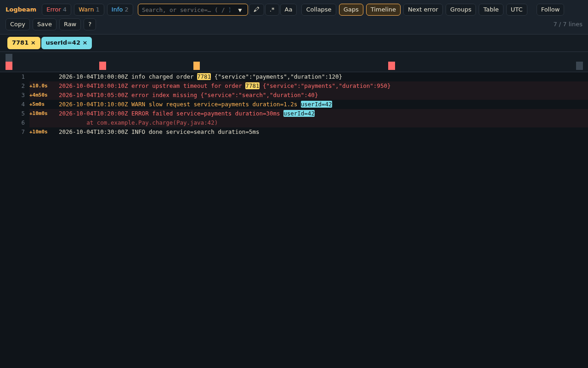Remove the userId=42 highlight chip
Image resolution: width=588 pixels, height=368 pixels.
(85, 43)
